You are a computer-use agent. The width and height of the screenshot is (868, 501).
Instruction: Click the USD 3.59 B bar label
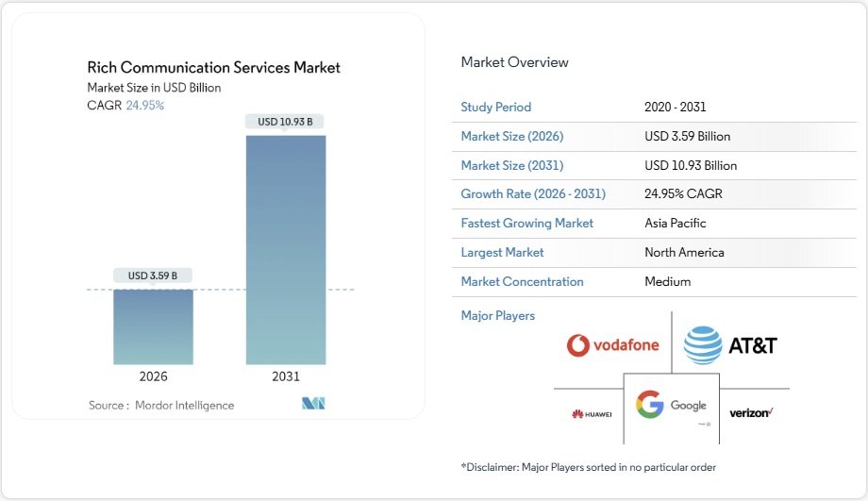coord(153,276)
